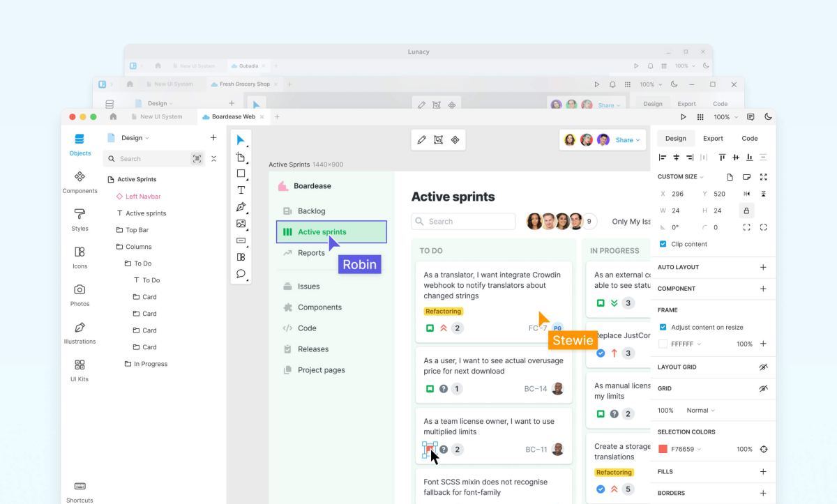
Task: Click the selection colors target icon
Action: pyautogui.click(x=764, y=449)
